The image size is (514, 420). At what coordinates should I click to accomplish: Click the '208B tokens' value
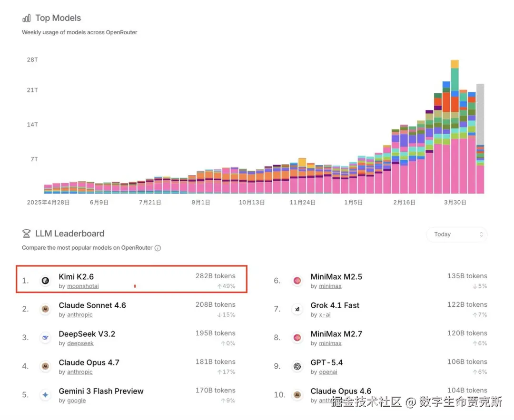coord(216,305)
